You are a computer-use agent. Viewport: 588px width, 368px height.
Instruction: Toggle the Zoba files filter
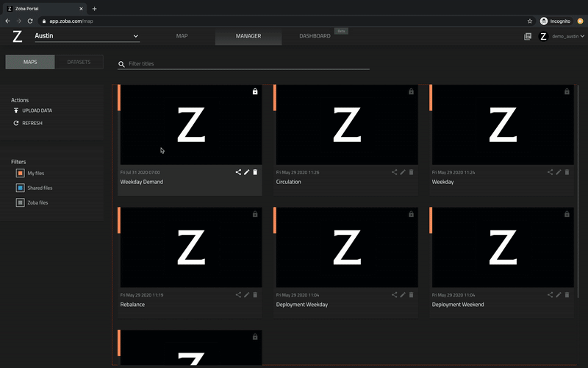(x=21, y=202)
